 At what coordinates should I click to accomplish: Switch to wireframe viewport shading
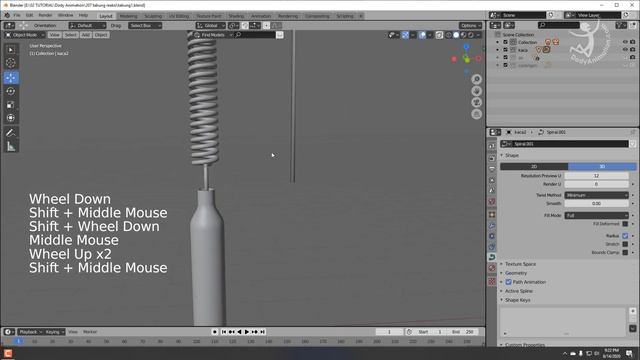(449, 35)
